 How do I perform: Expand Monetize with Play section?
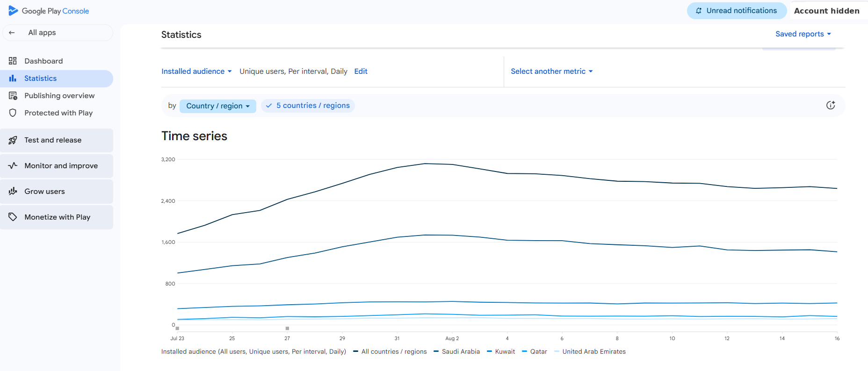tap(57, 217)
